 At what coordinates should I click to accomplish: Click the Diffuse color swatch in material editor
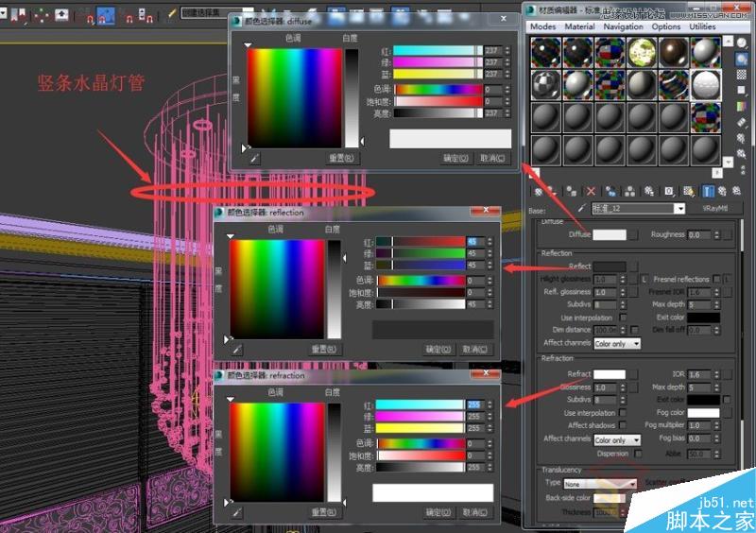(610, 234)
